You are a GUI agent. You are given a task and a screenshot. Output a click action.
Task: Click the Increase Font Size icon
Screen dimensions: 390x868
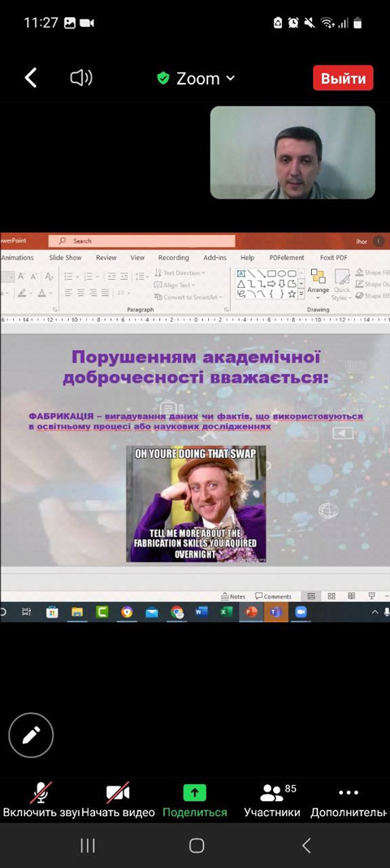click(x=22, y=276)
